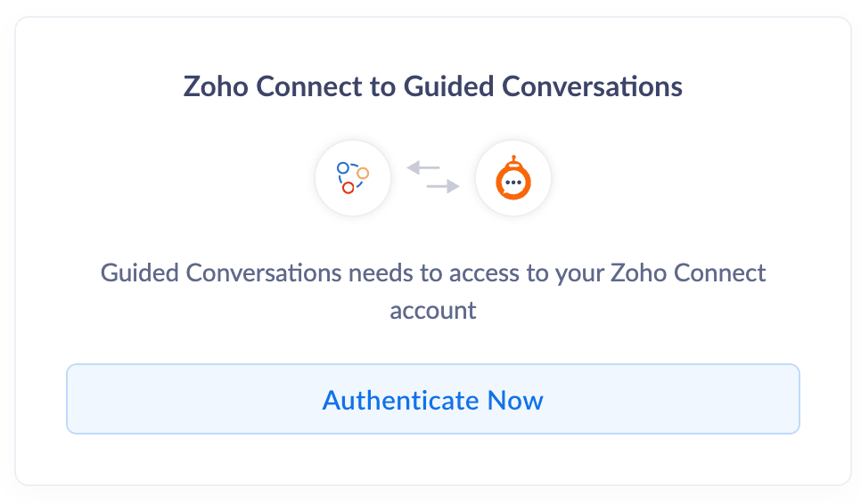Click the red circle in Zoho Connect logo
The width and height of the screenshot is (861, 504).
348,188
